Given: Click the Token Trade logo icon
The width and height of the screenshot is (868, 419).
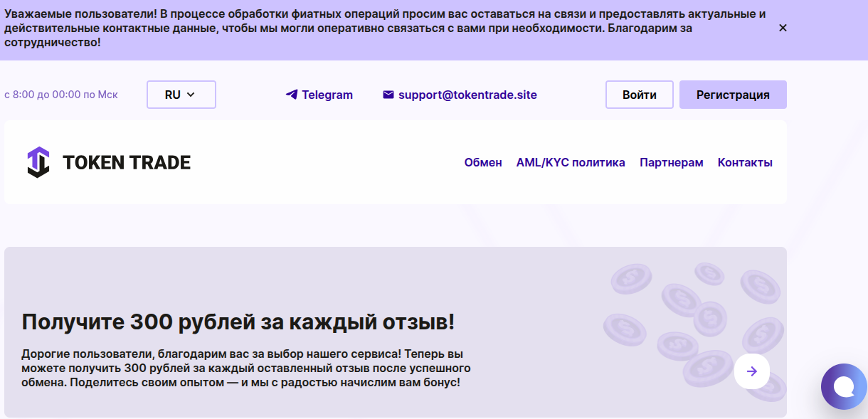Looking at the screenshot, I should [x=38, y=162].
